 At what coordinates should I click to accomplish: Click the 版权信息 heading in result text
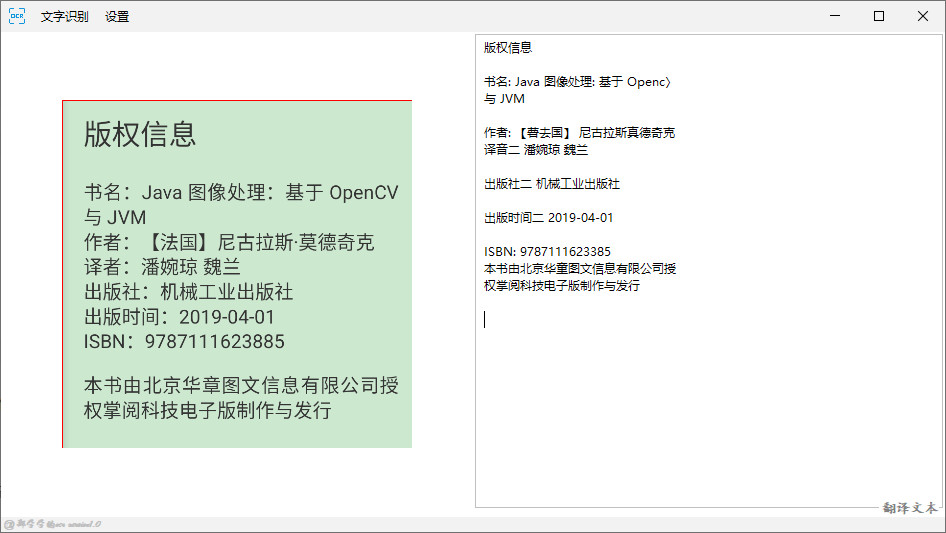click(x=508, y=48)
